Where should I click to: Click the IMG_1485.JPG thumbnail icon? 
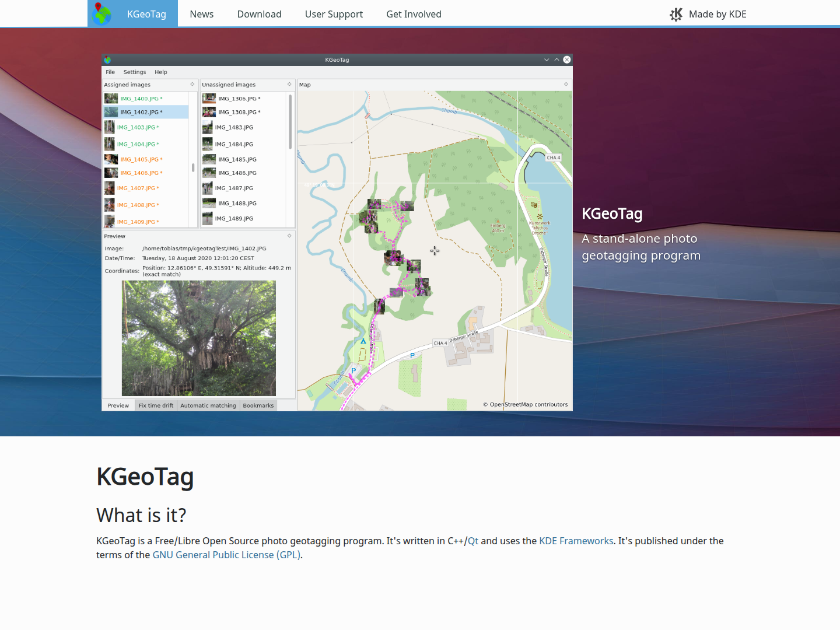click(209, 159)
